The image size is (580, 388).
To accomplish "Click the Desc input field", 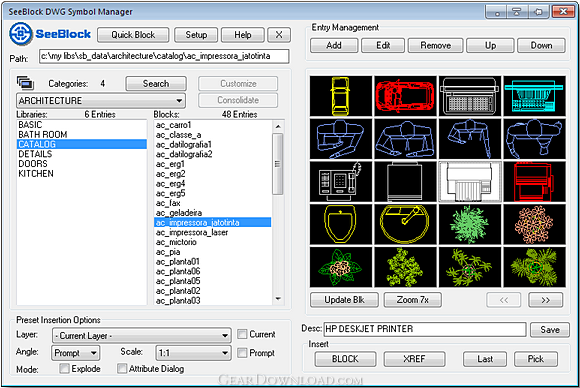I will point(425,329).
